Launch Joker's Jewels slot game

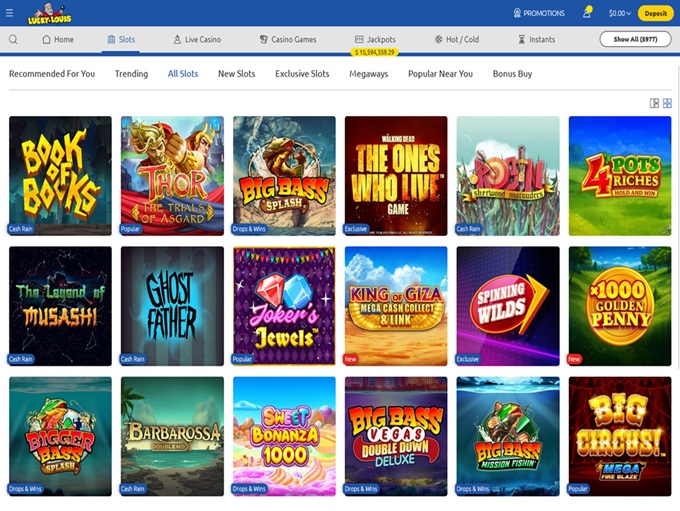(x=284, y=305)
